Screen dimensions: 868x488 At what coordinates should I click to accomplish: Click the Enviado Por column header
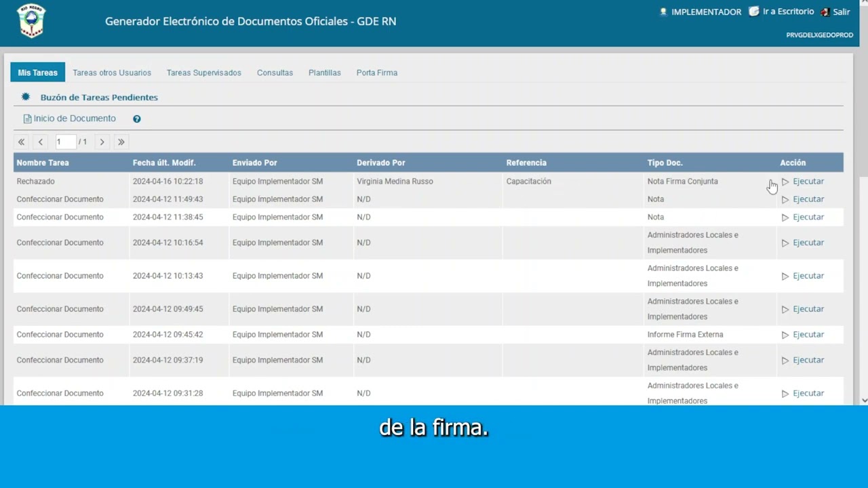point(255,163)
